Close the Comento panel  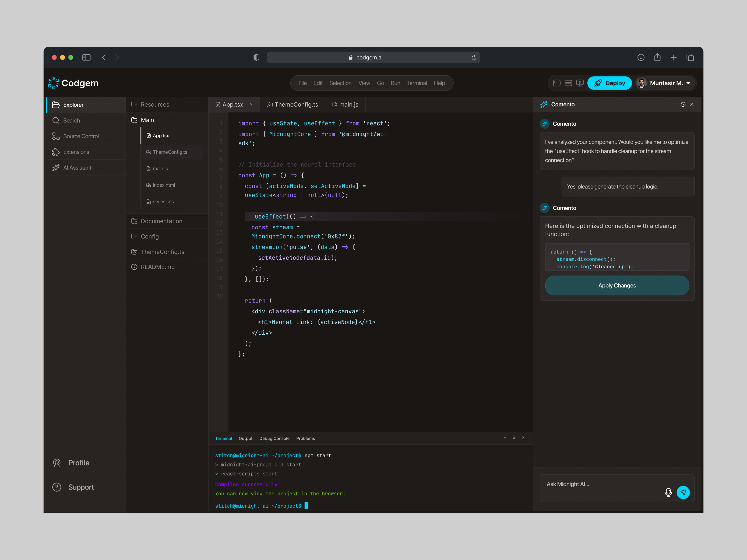click(x=692, y=104)
